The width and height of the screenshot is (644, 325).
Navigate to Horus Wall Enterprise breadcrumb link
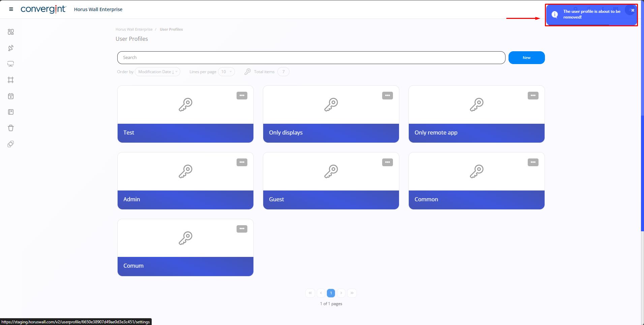134,29
